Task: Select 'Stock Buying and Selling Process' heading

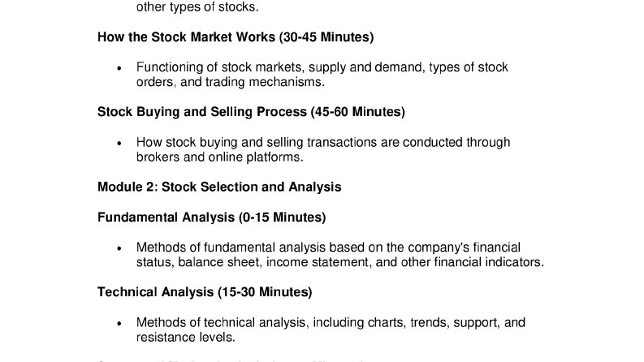Action: [251, 112]
